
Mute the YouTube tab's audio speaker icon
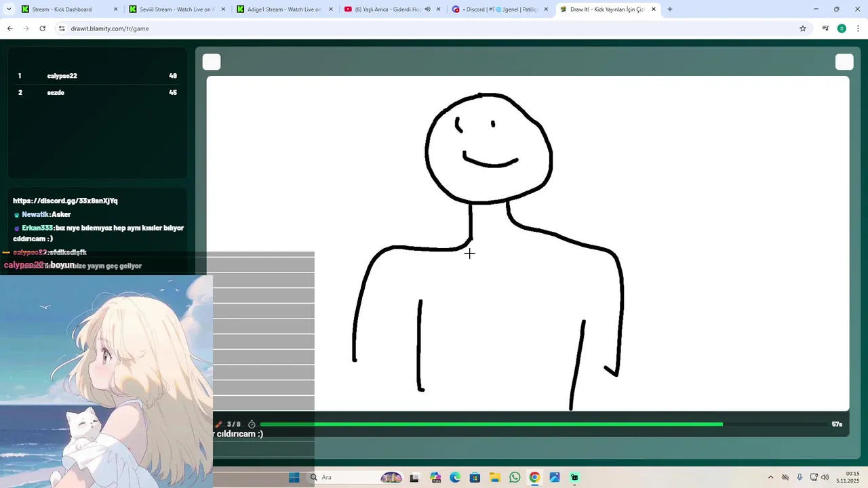pos(427,9)
